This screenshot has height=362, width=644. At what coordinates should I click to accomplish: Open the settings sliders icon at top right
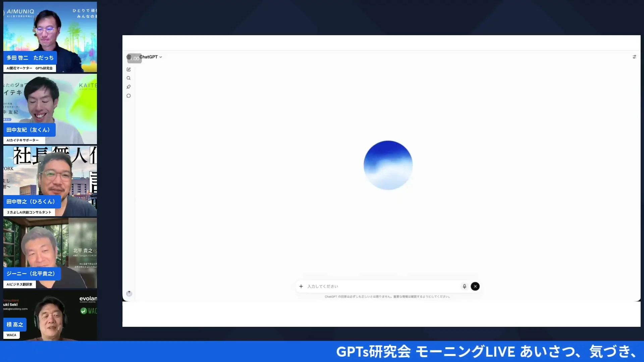pos(634,57)
